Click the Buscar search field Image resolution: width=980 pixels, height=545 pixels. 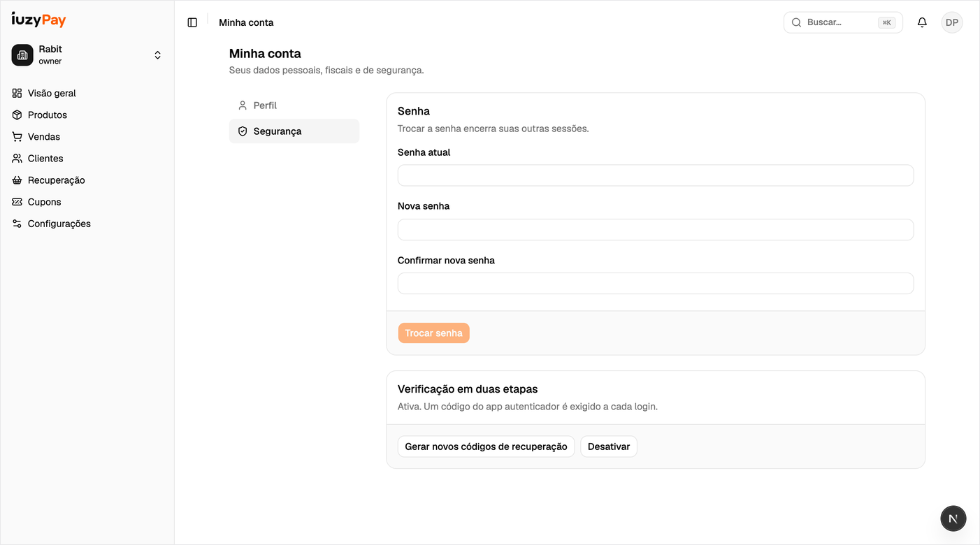(843, 22)
